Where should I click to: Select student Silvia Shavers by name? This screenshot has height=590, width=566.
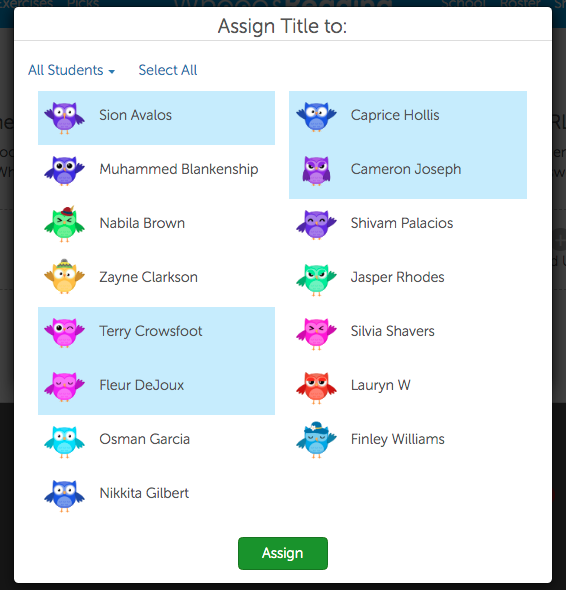click(393, 331)
